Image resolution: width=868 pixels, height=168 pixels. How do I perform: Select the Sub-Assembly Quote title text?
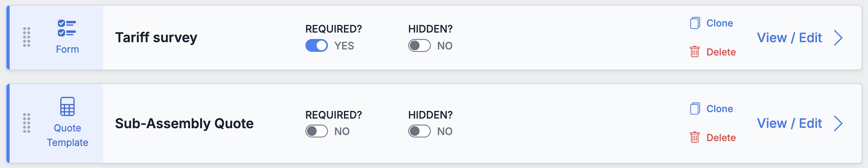pos(184,123)
